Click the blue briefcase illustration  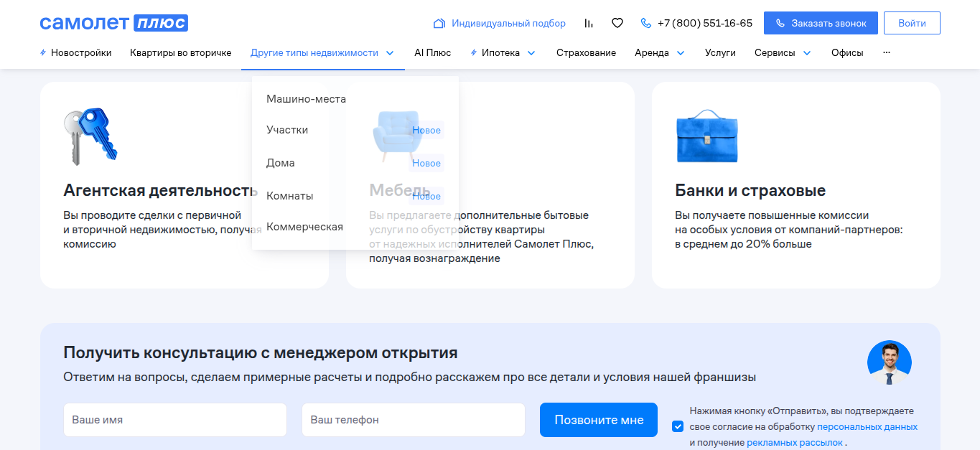(706, 136)
